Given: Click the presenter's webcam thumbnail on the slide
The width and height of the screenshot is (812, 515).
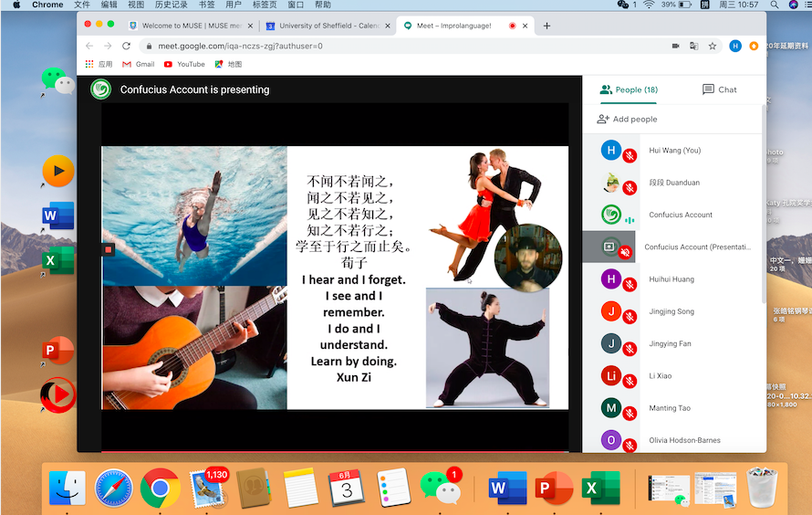Looking at the screenshot, I should tap(528, 258).
